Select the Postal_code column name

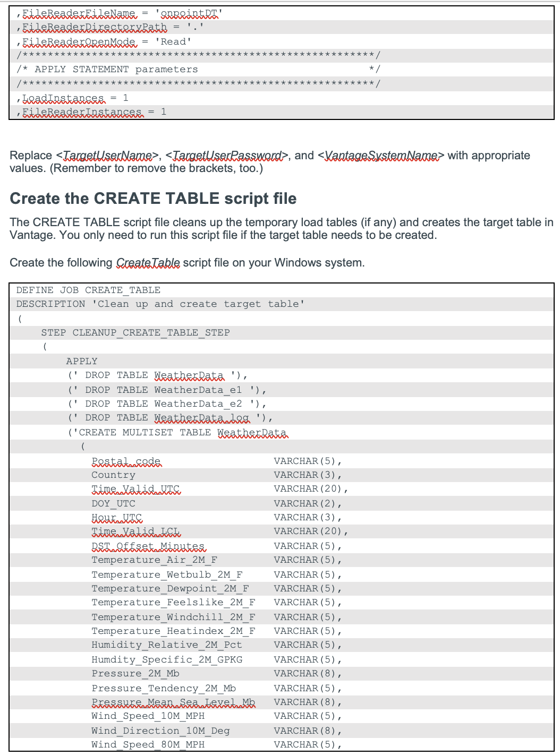click(126, 460)
